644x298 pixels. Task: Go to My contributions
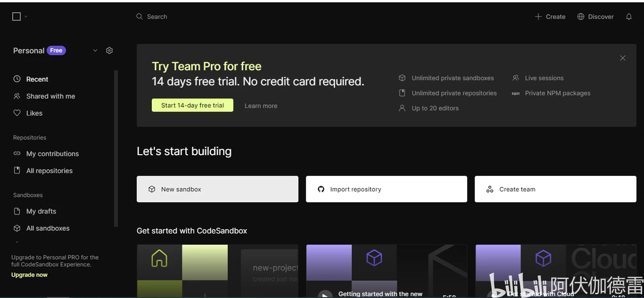(52, 154)
